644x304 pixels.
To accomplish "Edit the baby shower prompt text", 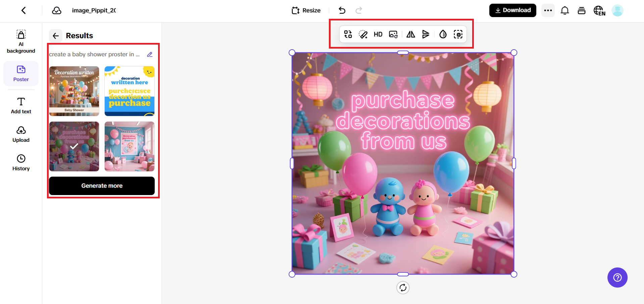I will pyautogui.click(x=150, y=54).
